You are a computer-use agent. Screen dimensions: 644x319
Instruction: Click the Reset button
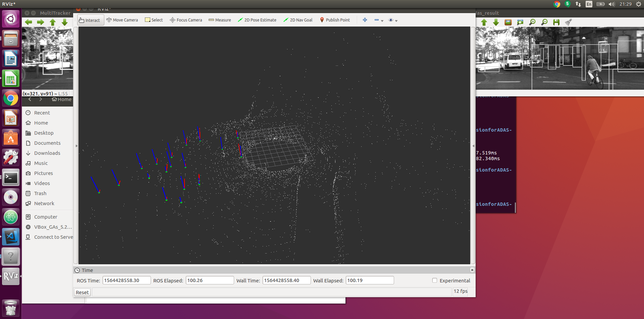[x=82, y=292]
